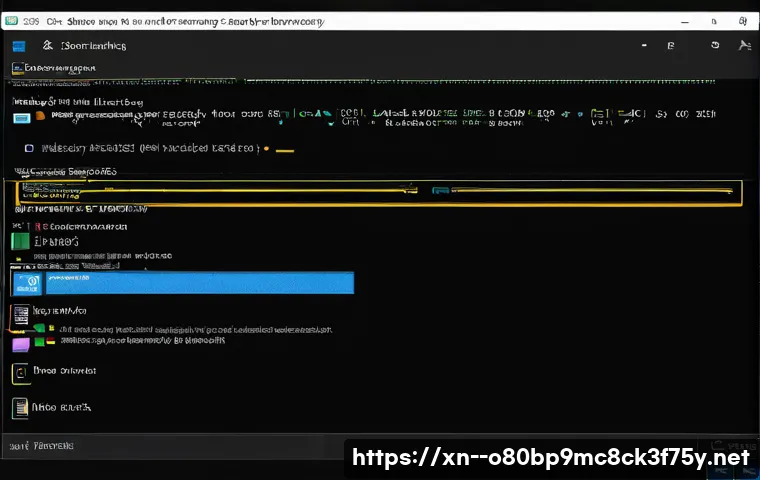This screenshot has width=760, height=480.
Task: Click the light blue rectangle icon
Action: tap(22, 118)
